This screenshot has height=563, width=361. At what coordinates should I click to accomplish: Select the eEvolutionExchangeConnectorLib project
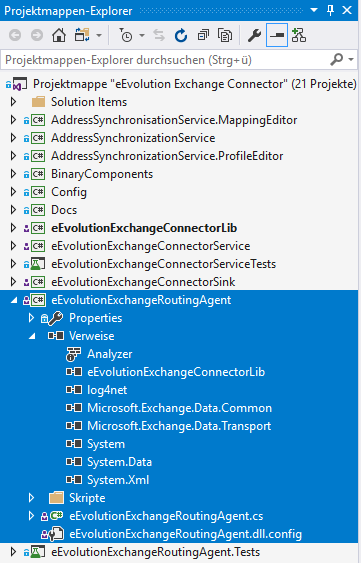[144, 228]
